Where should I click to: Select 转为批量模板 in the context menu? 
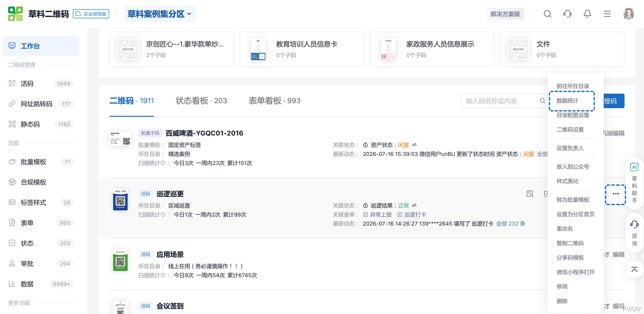(573, 200)
